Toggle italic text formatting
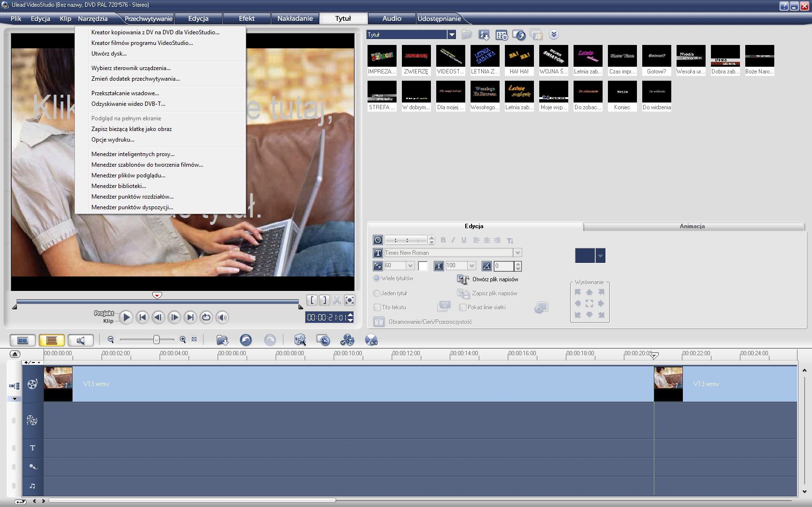Viewport: 812px width, 507px height. coord(453,240)
